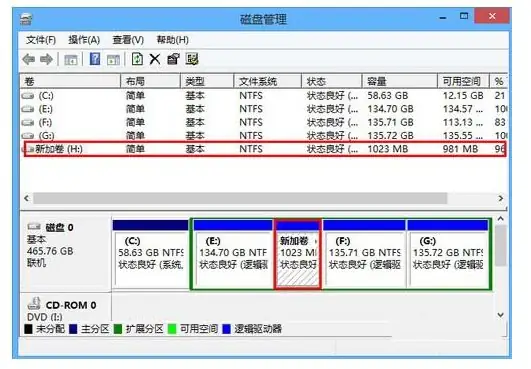Click the CD-ROM 0 drive icon

tap(34, 304)
